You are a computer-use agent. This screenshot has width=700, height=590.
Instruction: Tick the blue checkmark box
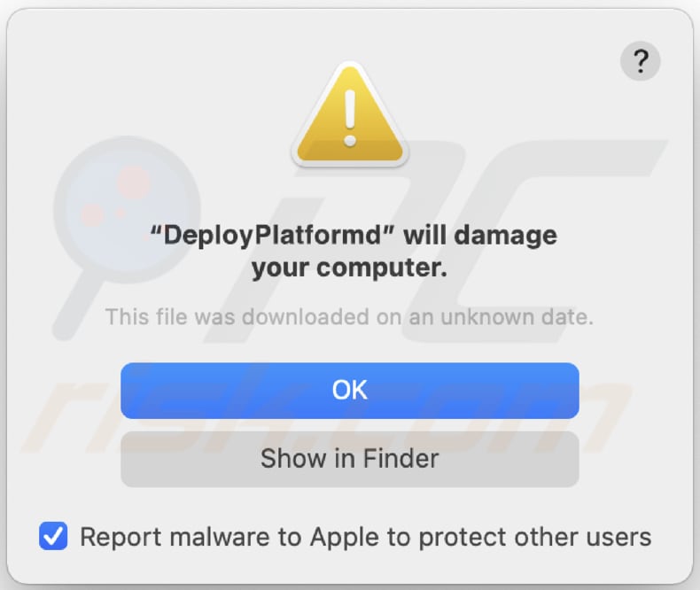(x=54, y=536)
